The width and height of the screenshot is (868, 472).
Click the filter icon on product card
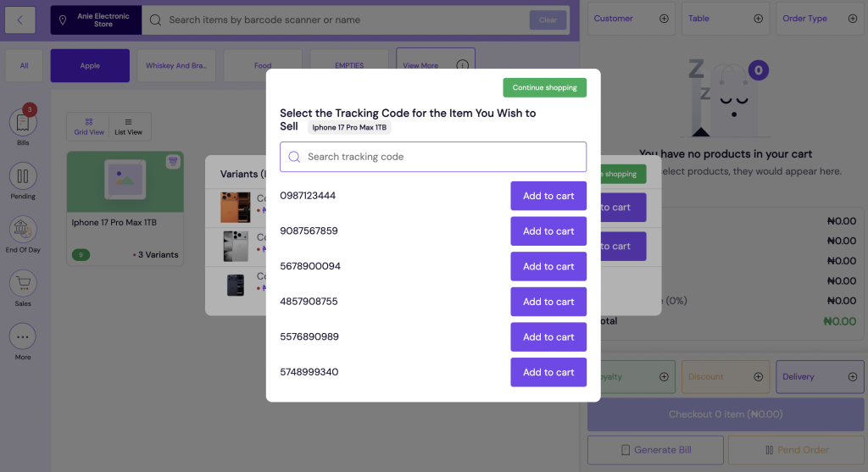(173, 161)
